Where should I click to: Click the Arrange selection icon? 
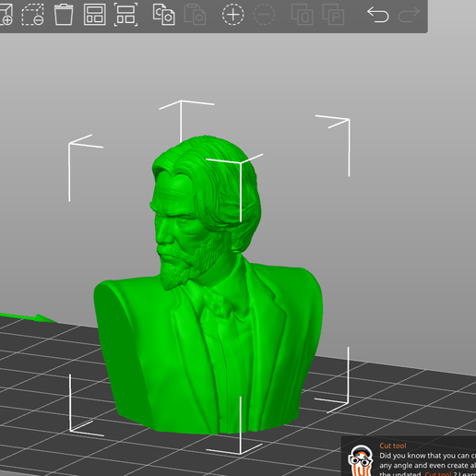coord(125,14)
